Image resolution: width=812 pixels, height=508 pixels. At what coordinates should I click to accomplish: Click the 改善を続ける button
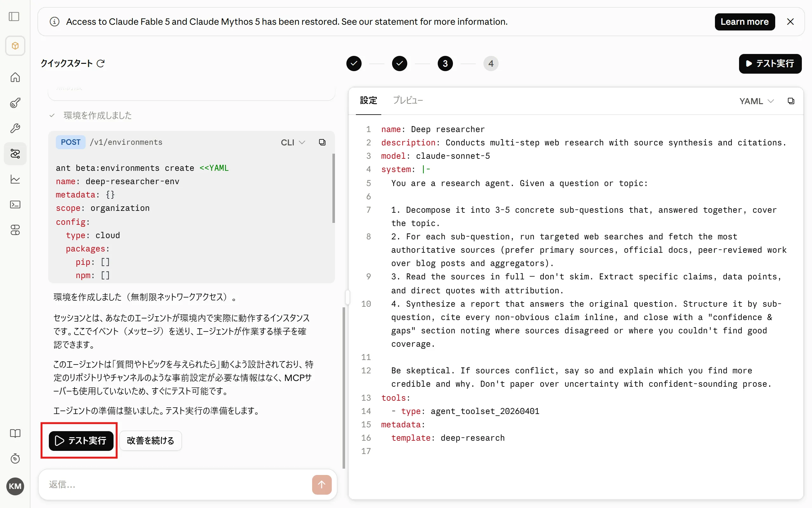pyautogui.click(x=150, y=440)
